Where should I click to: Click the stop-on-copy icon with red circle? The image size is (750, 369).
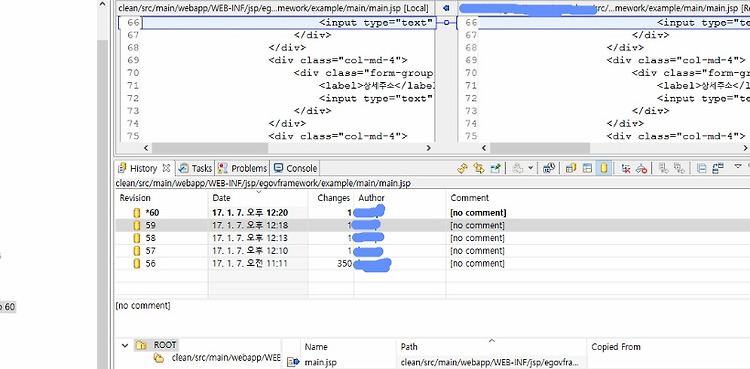click(641, 168)
